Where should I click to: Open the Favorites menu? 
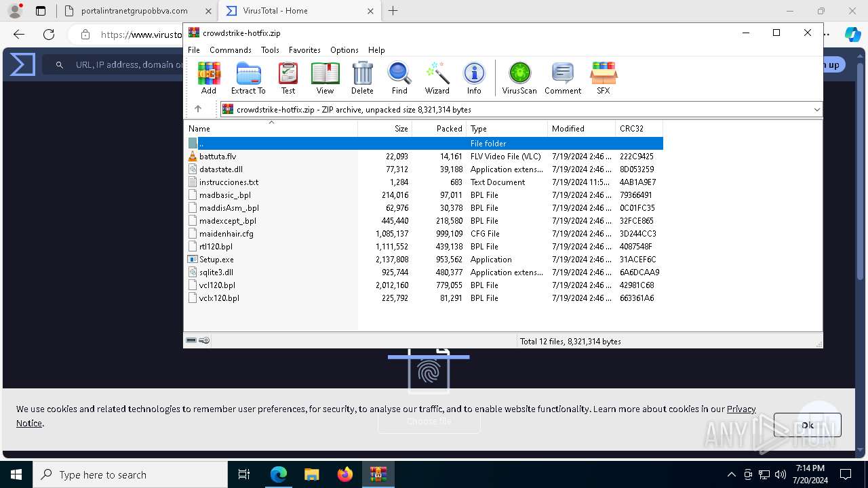tap(304, 50)
